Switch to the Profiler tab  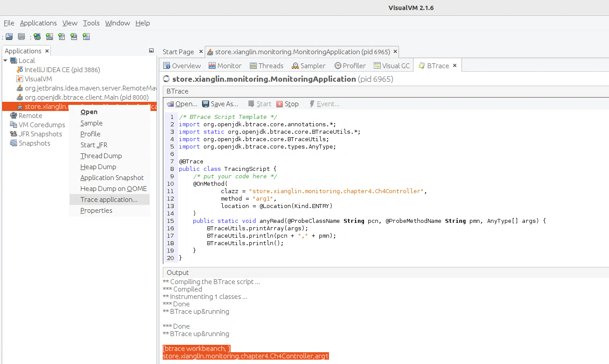pyautogui.click(x=350, y=66)
